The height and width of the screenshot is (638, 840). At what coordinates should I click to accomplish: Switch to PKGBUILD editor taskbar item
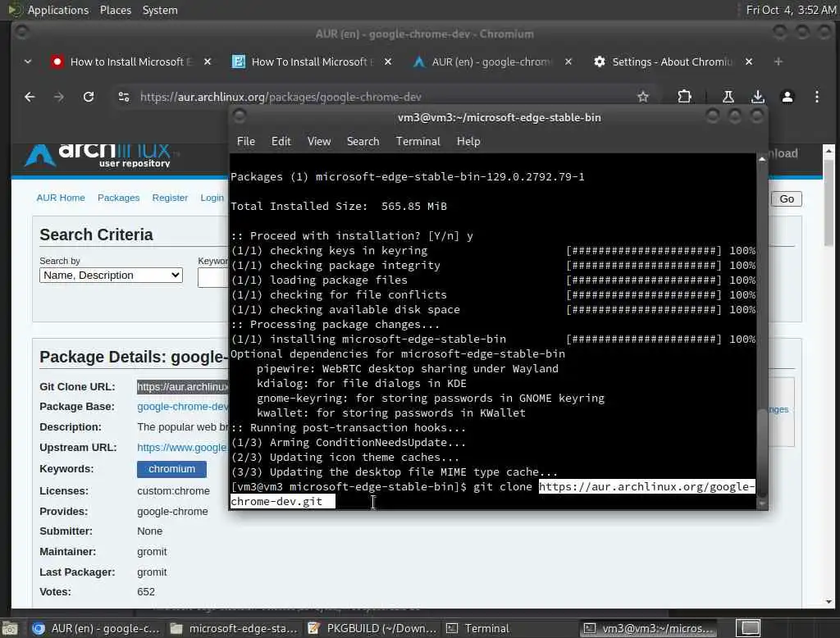click(372, 628)
